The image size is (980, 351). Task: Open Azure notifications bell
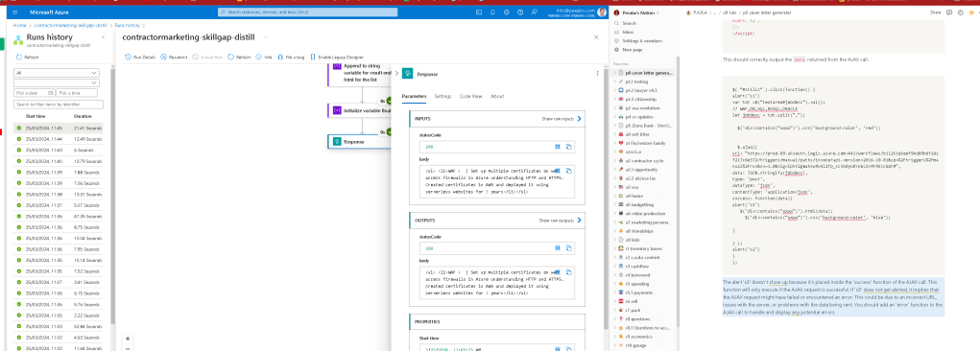[492, 12]
